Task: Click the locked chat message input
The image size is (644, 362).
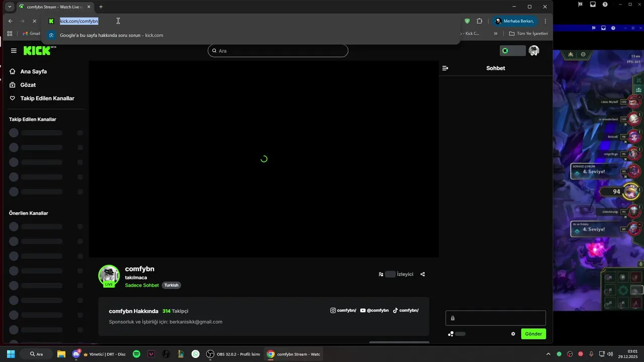Action: [496, 318]
